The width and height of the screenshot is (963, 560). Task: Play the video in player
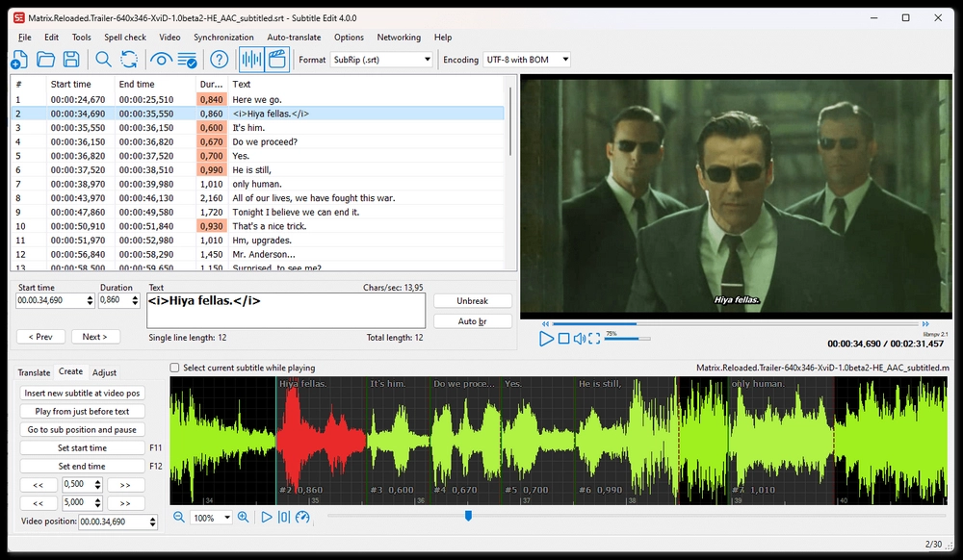546,339
